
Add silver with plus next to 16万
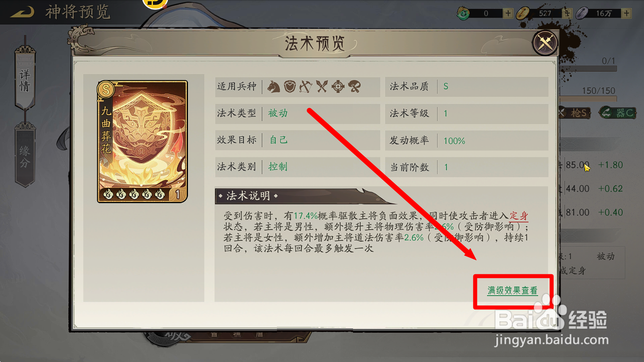pyautogui.click(x=626, y=13)
